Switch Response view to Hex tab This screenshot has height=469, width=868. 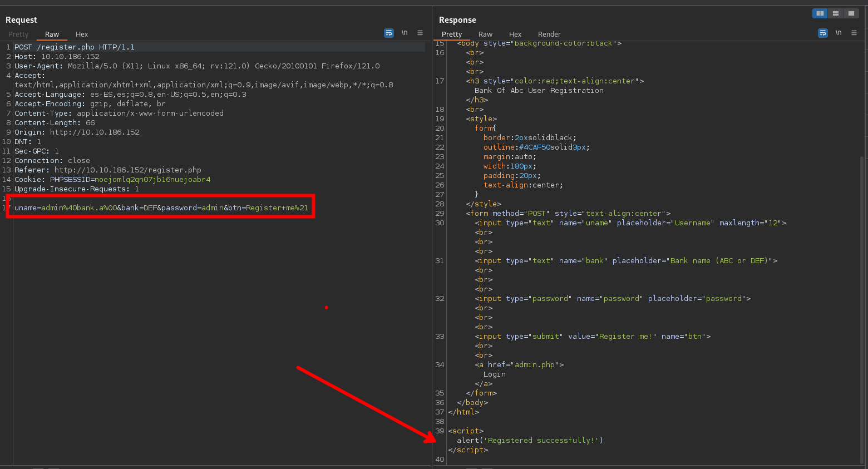click(515, 34)
